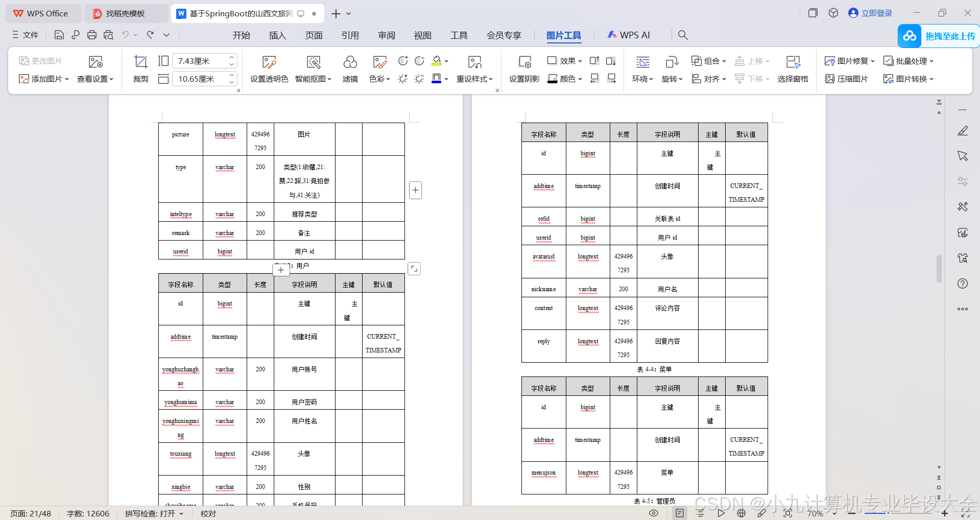Open the Insert (插入) ribbon tab
Viewport: 980px width, 520px height.
pyautogui.click(x=277, y=35)
